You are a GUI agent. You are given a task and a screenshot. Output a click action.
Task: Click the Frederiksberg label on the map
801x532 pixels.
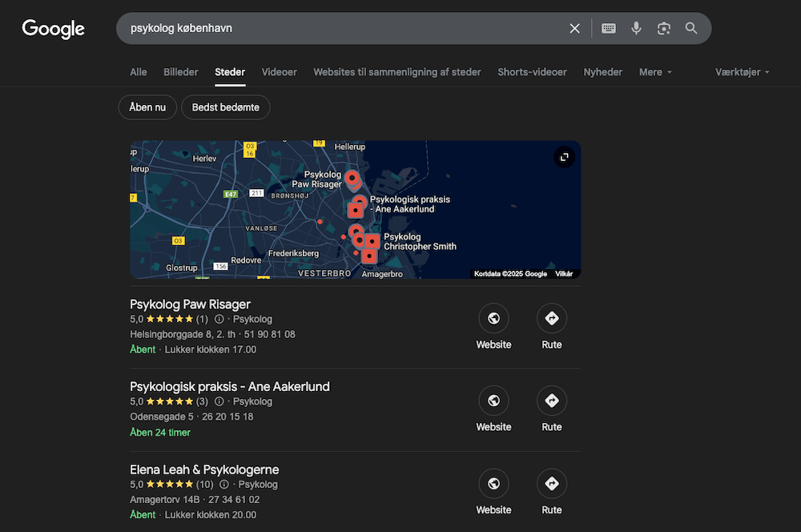tap(293, 253)
